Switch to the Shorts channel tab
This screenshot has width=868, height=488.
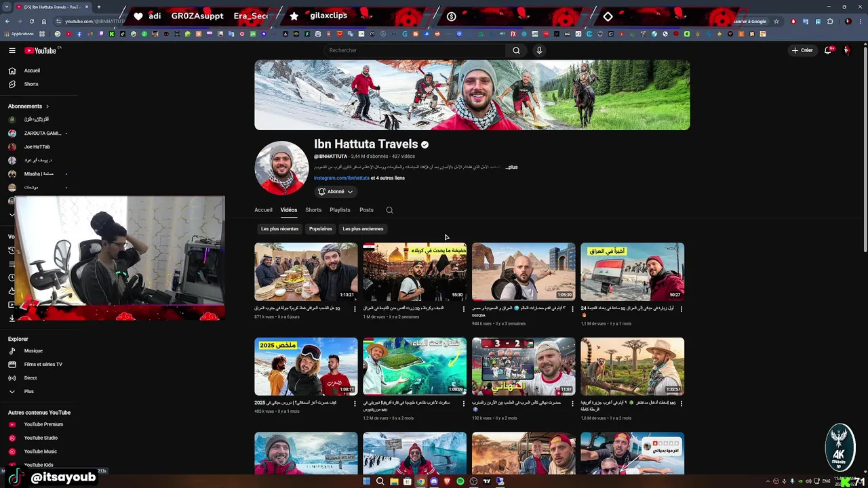pyautogui.click(x=313, y=210)
